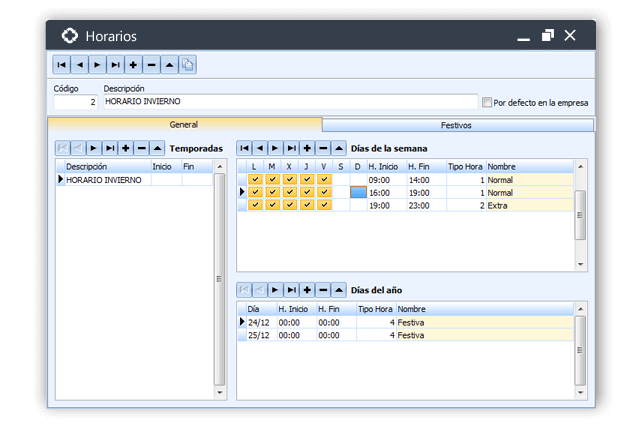Select HORARIO INVIERNO row in Temporadas
The height and width of the screenshot is (429, 639).
click(105, 180)
